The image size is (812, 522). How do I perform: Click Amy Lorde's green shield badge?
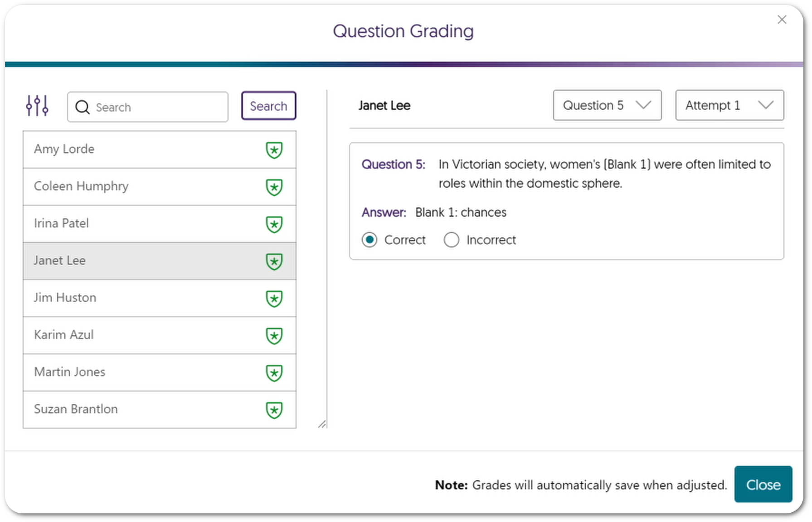pyautogui.click(x=274, y=150)
